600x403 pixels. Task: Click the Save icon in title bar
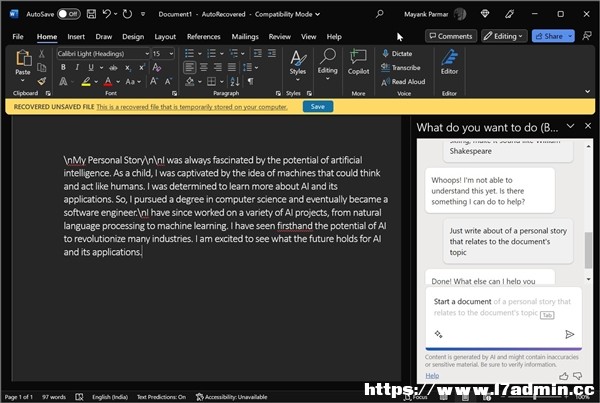91,14
